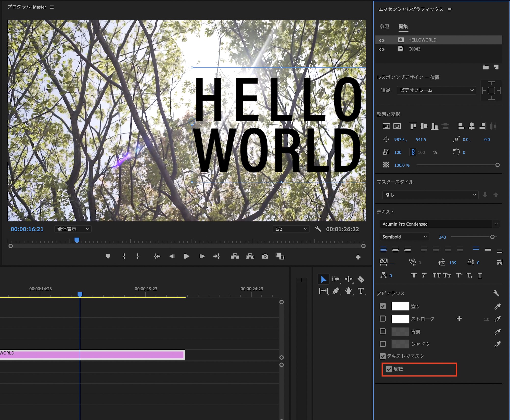Click the Play button

[x=186, y=256]
